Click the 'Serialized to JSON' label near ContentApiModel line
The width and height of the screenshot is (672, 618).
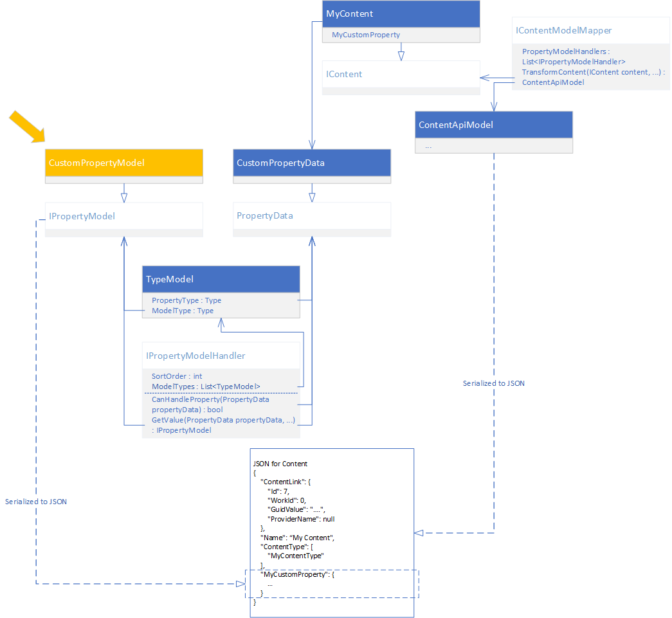tap(493, 383)
